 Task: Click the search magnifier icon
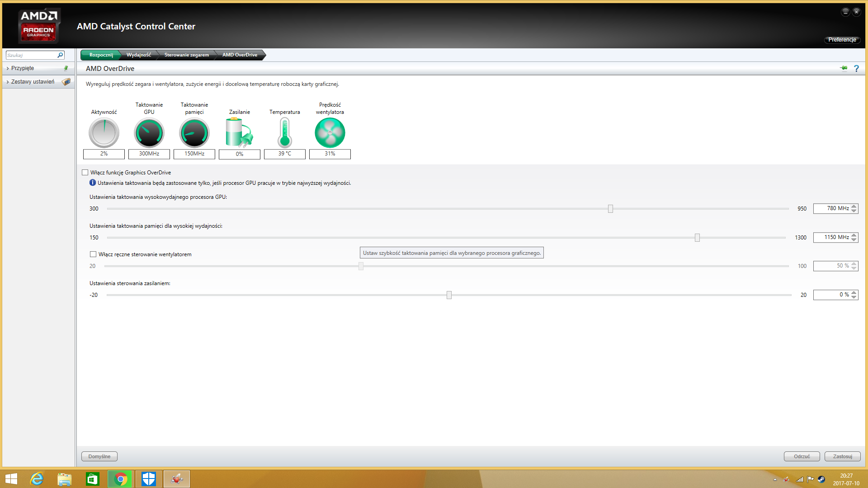[x=60, y=55]
